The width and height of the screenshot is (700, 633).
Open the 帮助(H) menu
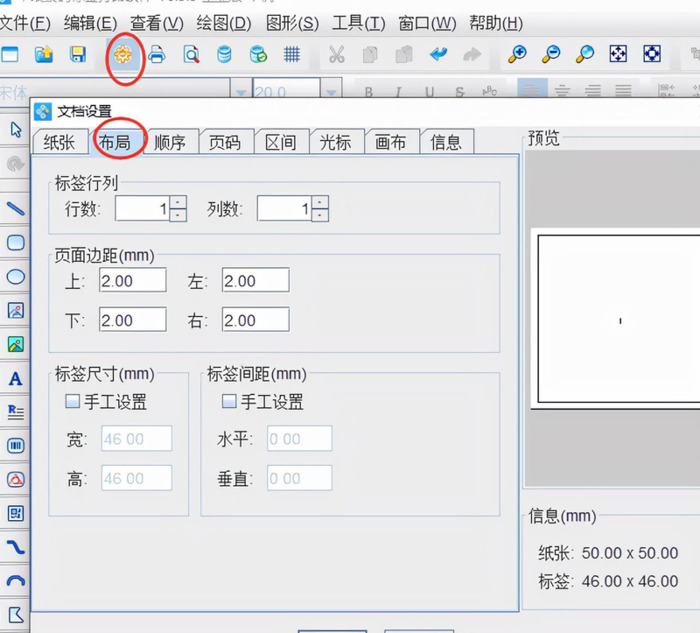click(496, 23)
